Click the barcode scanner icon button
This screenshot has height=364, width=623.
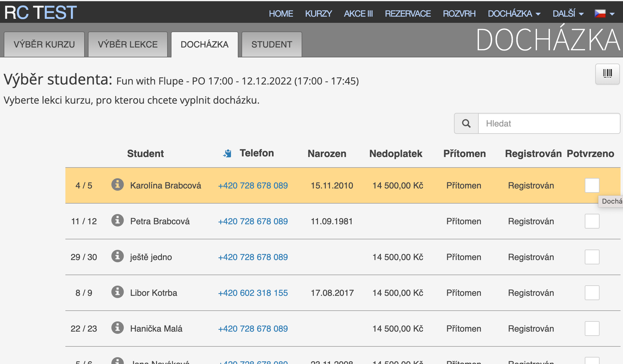coord(607,74)
